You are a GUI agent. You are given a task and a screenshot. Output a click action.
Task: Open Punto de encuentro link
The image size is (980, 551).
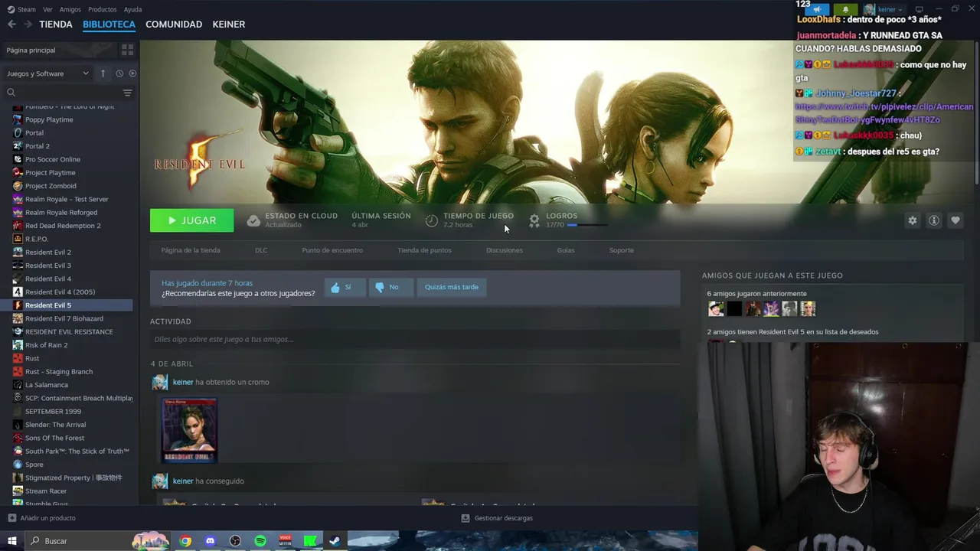(332, 250)
